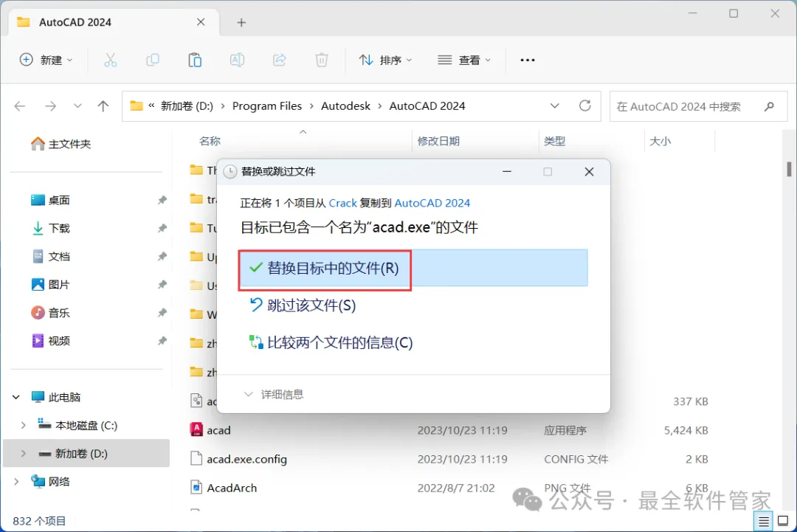Choose 替换目标中的文件(R)
Image resolution: width=797 pixels, height=532 pixels.
[414, 268]
